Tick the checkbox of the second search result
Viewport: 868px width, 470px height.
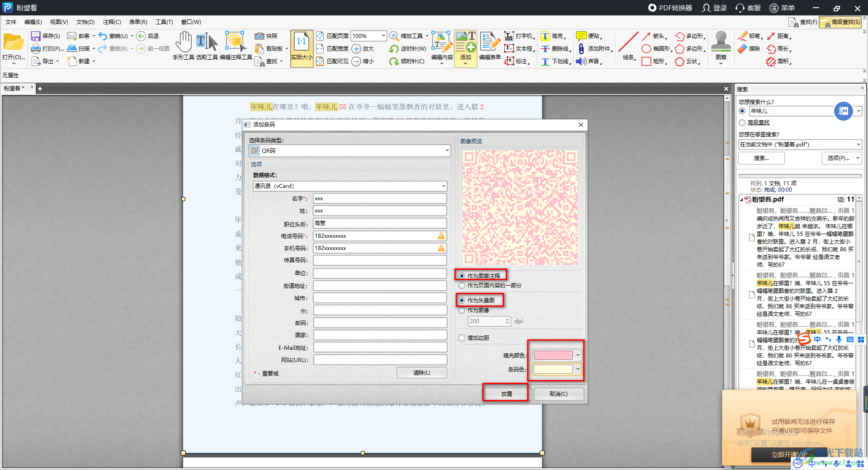coord(752,295)
